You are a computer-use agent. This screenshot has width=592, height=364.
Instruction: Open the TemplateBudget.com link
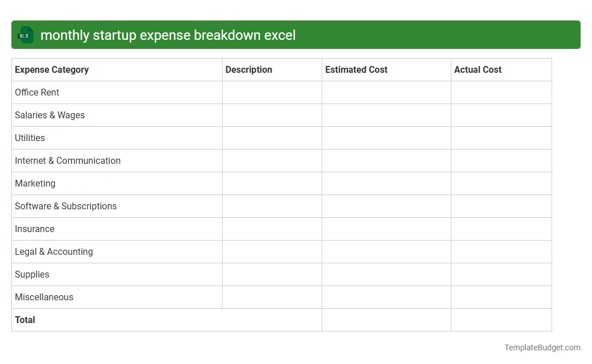tap(541, 347)
